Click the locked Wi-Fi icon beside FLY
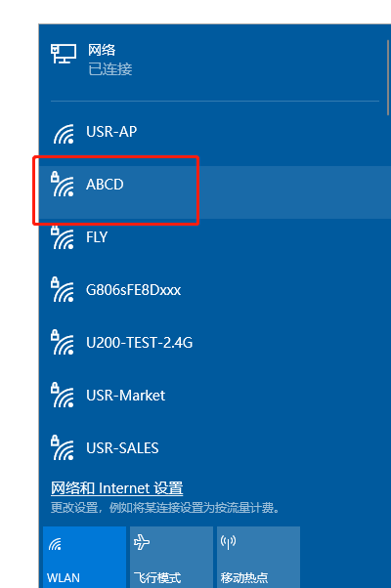The height and width of the screenshot is (588, 391). tap(63, 237)
